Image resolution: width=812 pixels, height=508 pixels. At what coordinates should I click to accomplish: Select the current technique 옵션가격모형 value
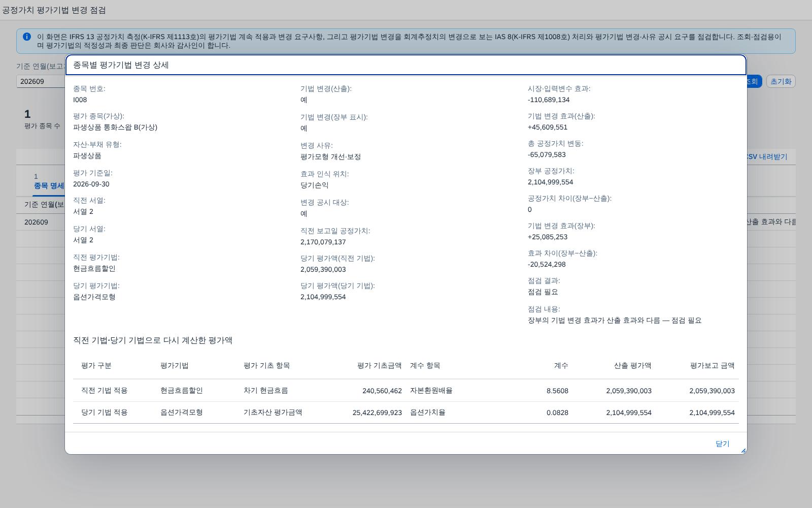94,297
